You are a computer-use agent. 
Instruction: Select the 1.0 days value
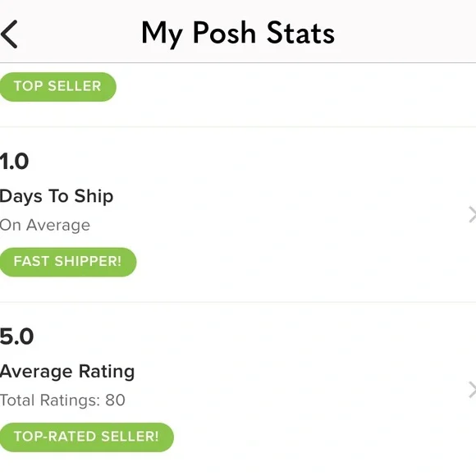point(14,161)
